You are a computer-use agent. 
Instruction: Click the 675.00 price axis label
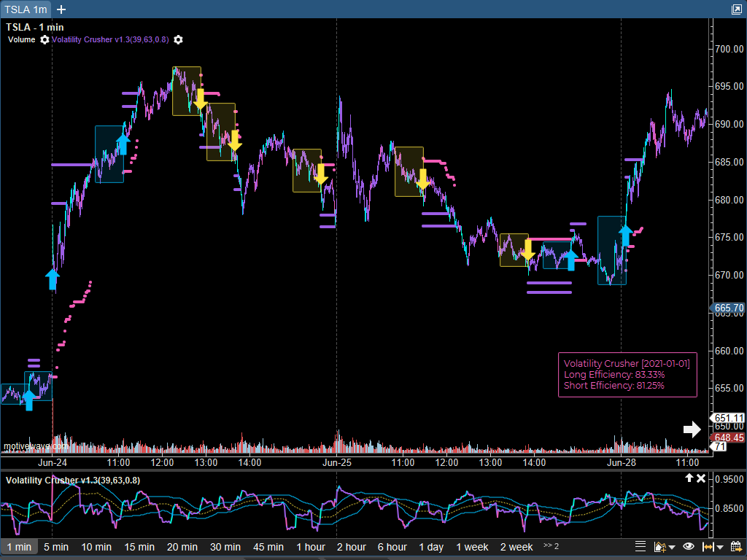pos(729,238)
